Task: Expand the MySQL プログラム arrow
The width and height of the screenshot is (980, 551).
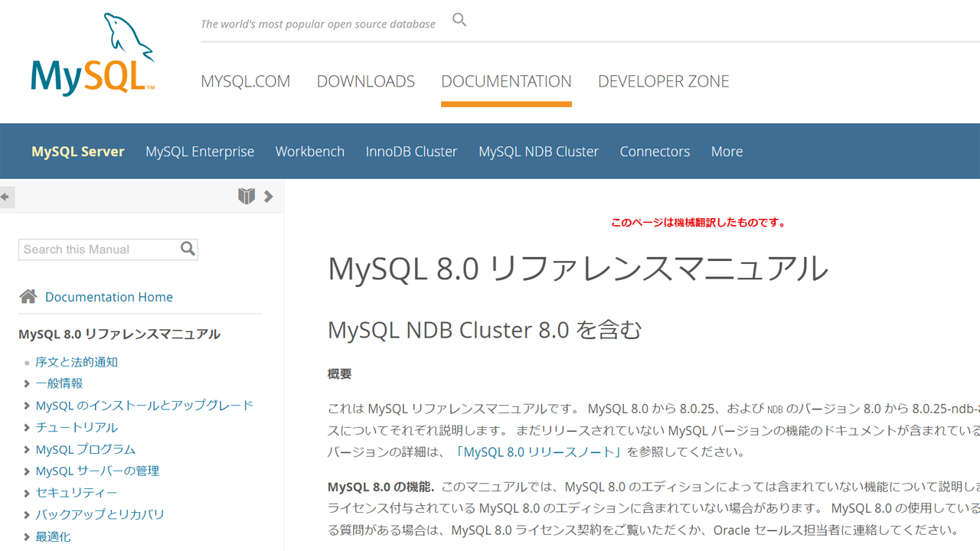Action: pos(27,449)
